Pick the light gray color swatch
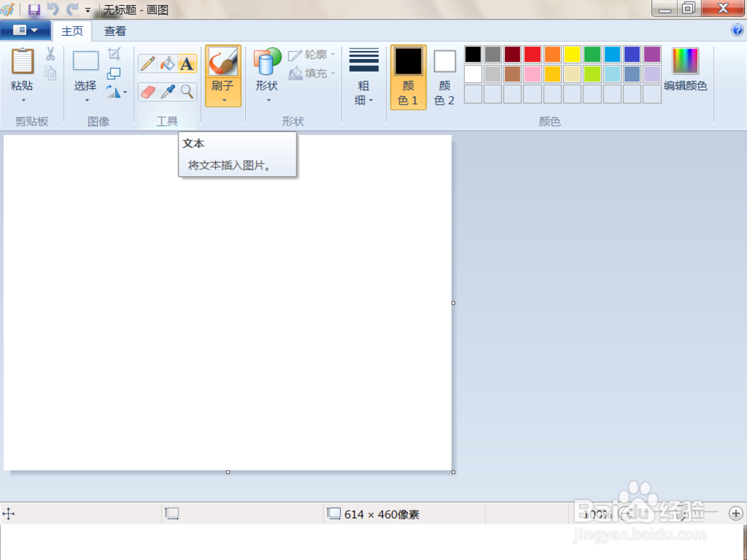This screenshot has height=560, width=747. (492, 74)
